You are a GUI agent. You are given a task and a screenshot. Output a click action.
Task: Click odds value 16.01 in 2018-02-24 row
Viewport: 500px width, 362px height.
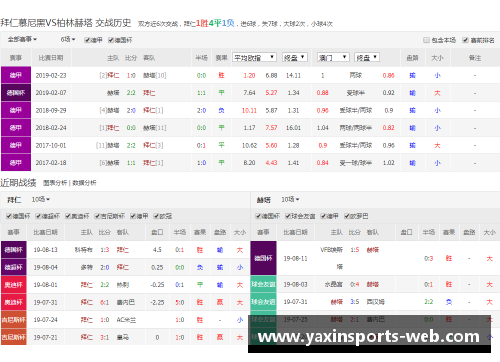(x=293, y=128)
